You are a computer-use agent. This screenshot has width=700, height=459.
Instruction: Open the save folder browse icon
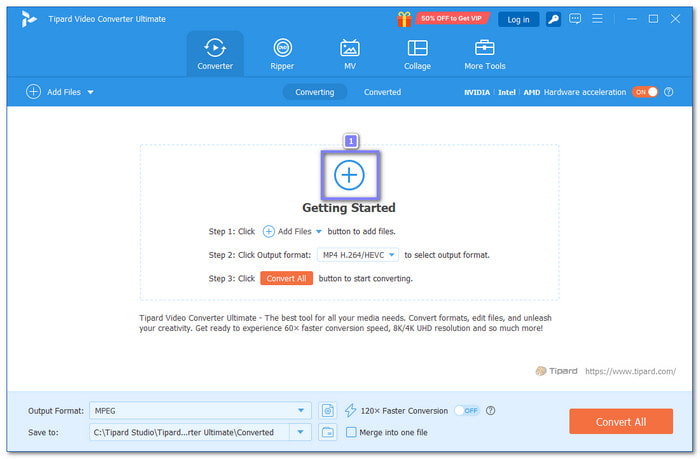coord(328,432)
